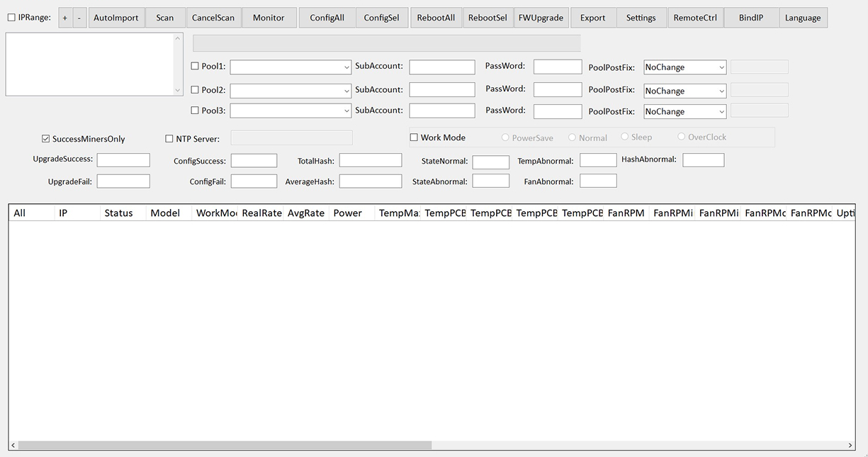The width and height of the screenshot is (868, 457).
Task: Click the Status column header
Action: [x=118, y=213]
